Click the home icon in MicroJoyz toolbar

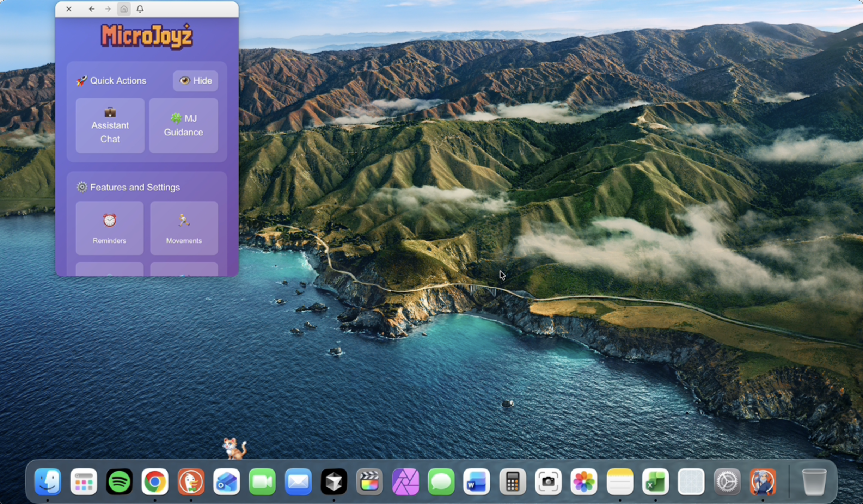pos(124,9)
